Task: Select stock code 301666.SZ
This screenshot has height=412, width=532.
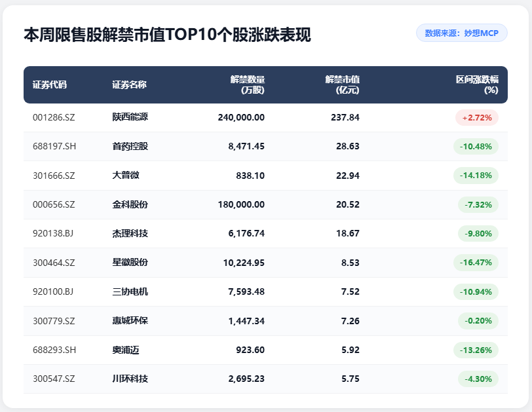Action: [54, 176]
